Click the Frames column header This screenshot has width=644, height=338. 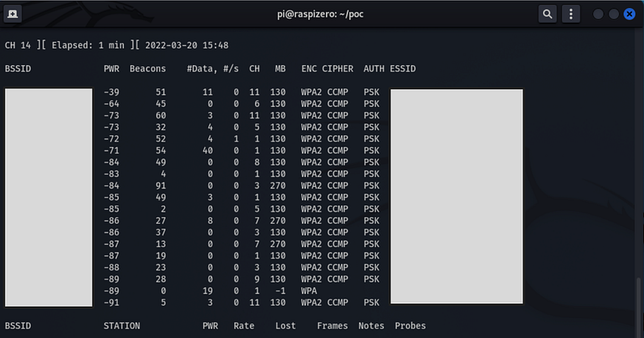point(332,327)
